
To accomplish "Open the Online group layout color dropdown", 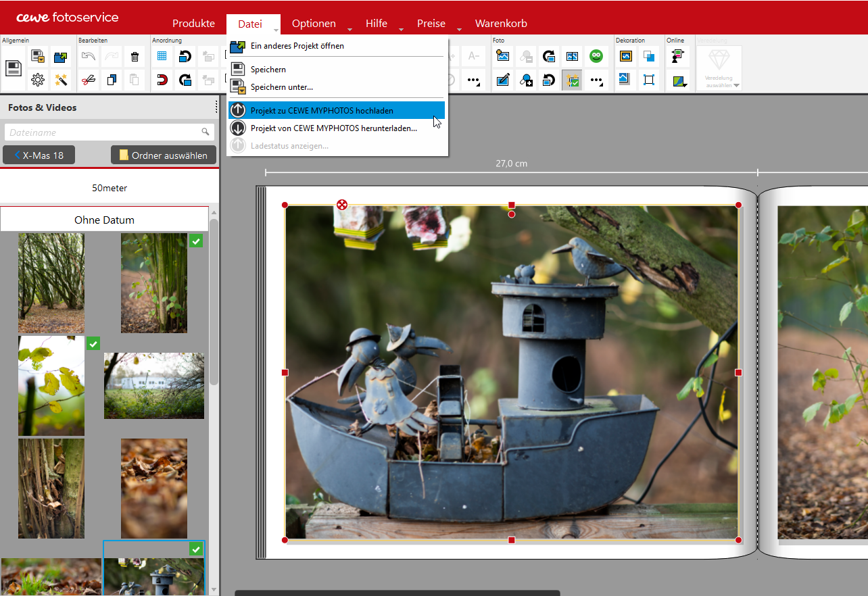I will coord(679,81).
